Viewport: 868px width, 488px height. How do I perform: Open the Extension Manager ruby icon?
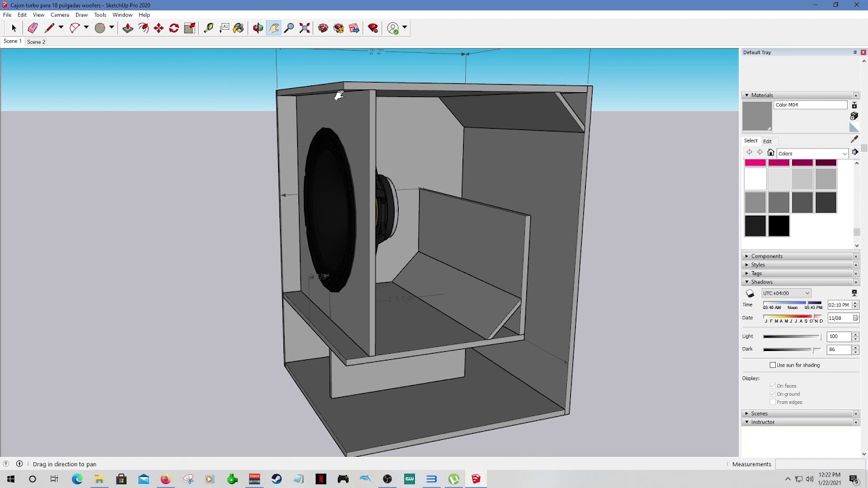[x=373, y=28]
